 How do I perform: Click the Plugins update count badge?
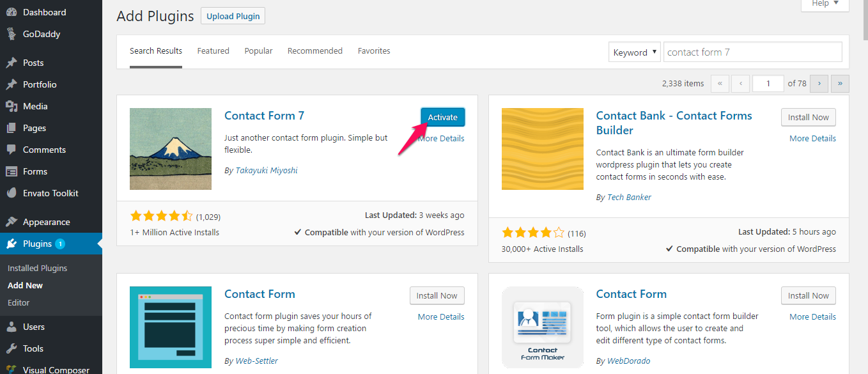tap(60, 244)
